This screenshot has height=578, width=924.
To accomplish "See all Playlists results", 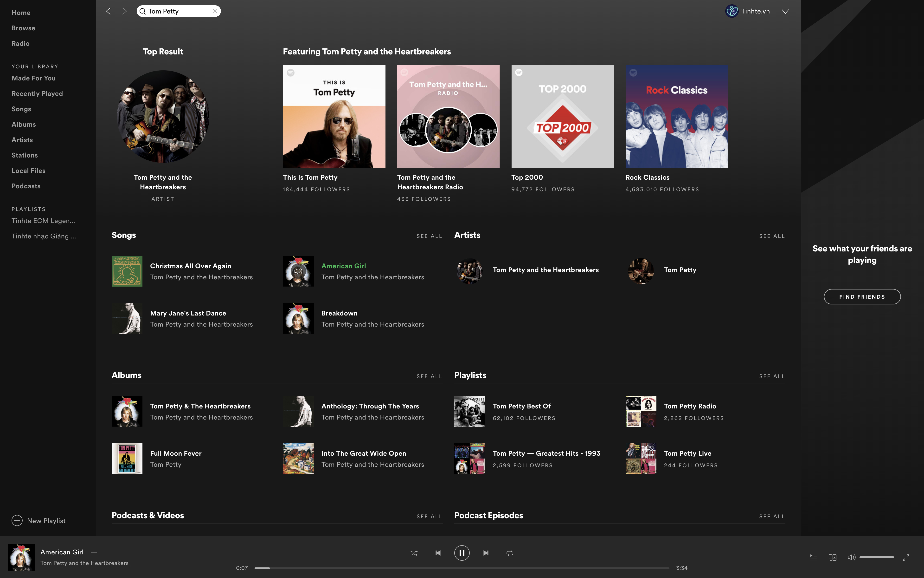I will 772,376.
